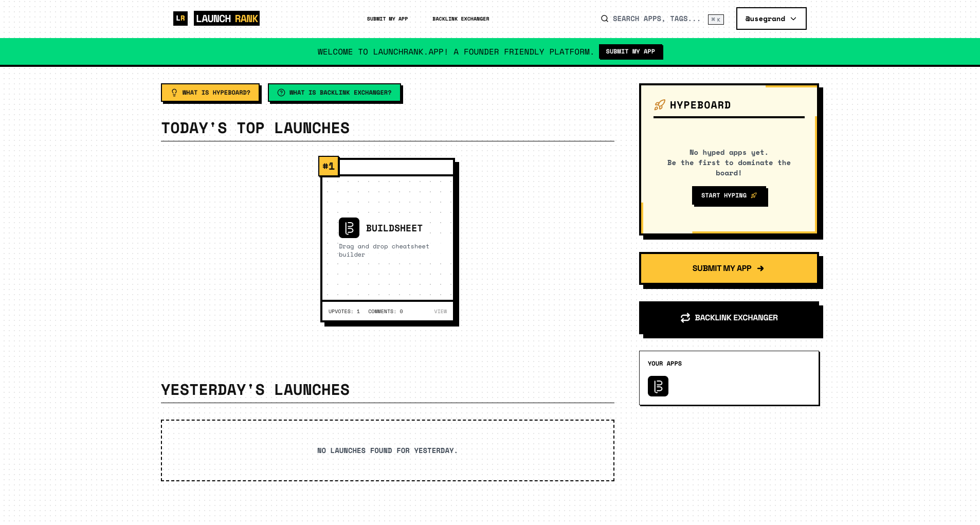Click the search apps input field
This screenshot has height=525, width=980.
click(x=653, y=19)
